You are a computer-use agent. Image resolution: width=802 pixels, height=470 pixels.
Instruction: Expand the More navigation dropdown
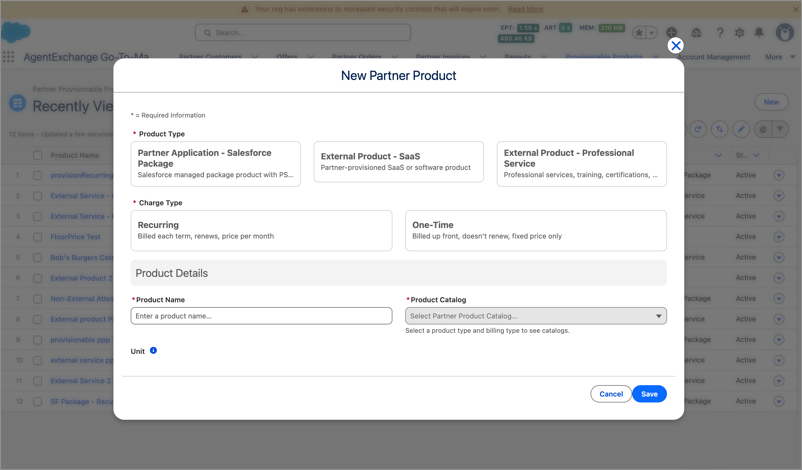click(781, 57)
